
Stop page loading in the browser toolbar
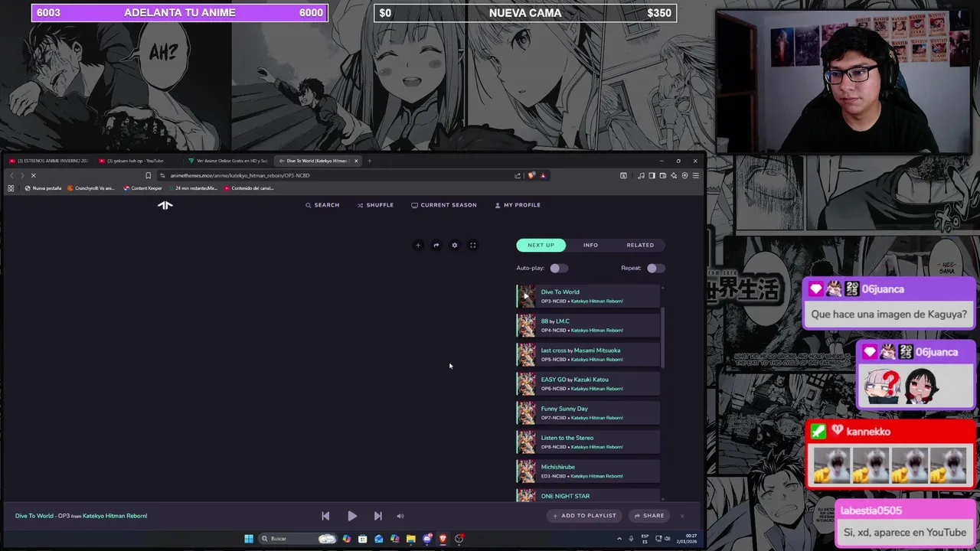click(33, 175)
